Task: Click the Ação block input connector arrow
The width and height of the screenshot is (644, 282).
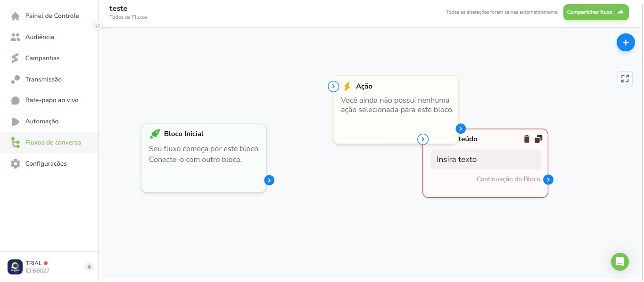Action: [x=333, y=86]
